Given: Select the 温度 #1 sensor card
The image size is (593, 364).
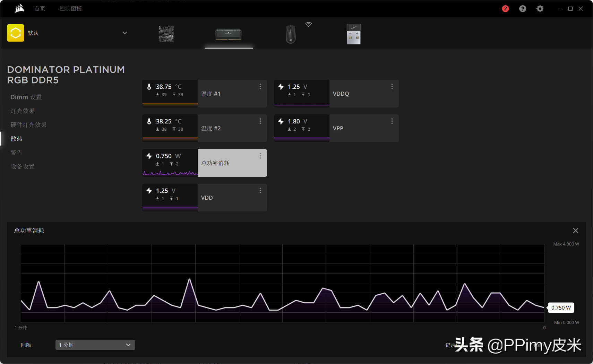Looking at the screenshot, I should pos(205,94).
